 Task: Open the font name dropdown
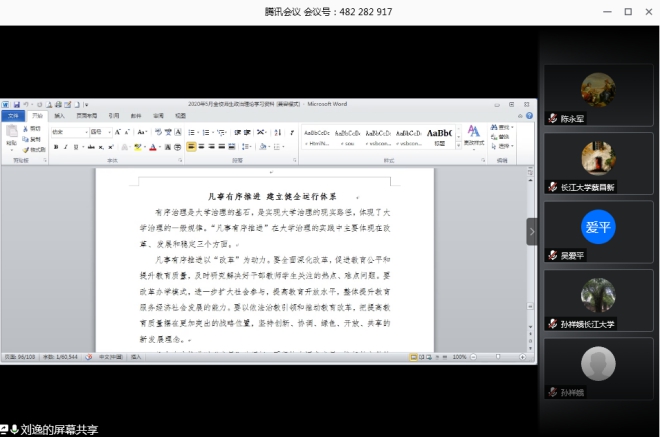pyautogui.click(x=69, y=132)
